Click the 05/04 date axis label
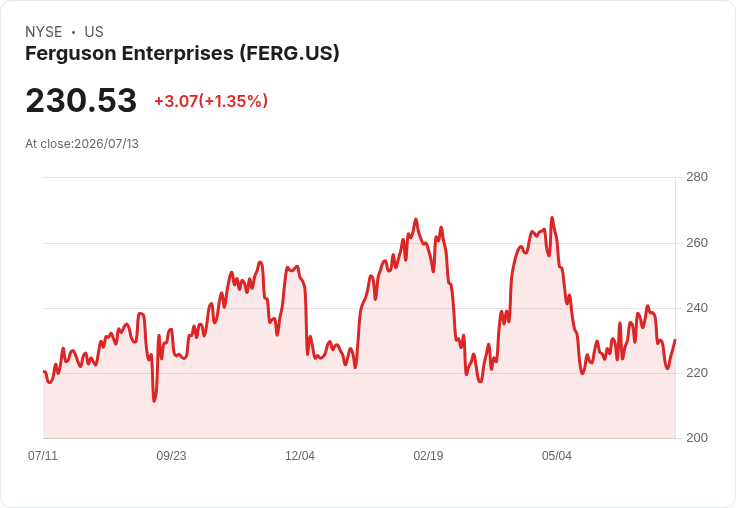 (557, 455)
